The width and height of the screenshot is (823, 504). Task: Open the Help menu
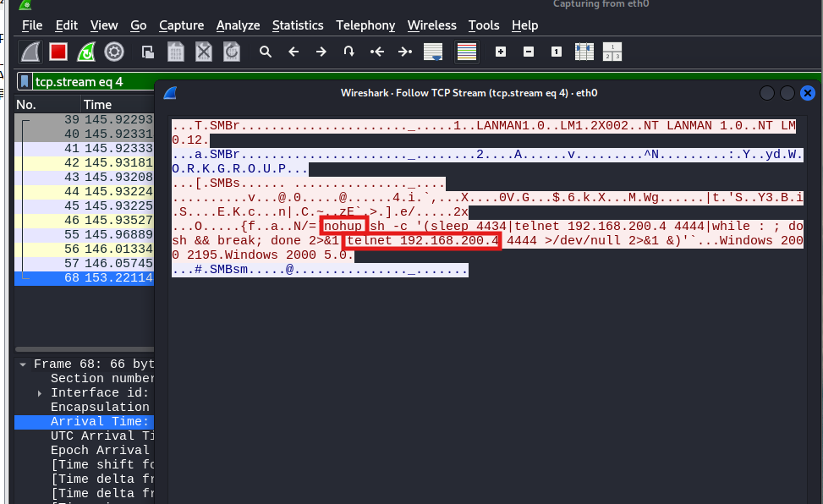coord(525,25)
